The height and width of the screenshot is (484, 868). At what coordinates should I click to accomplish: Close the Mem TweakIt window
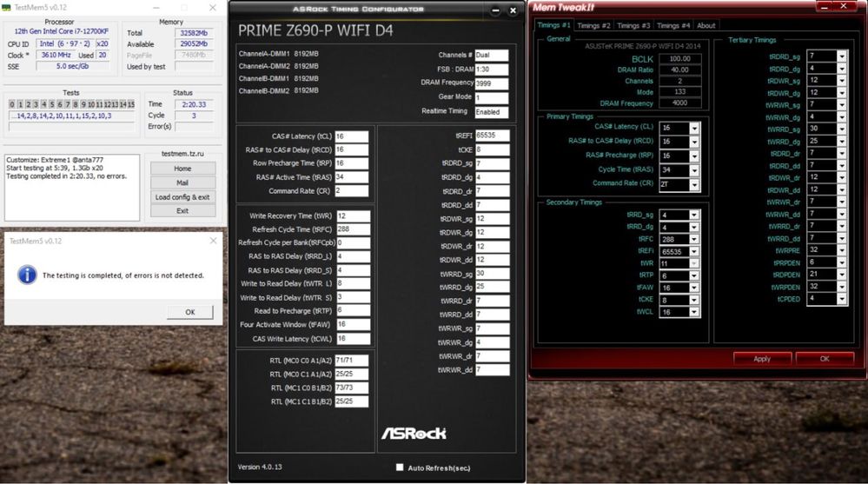(x=843, y=6)
